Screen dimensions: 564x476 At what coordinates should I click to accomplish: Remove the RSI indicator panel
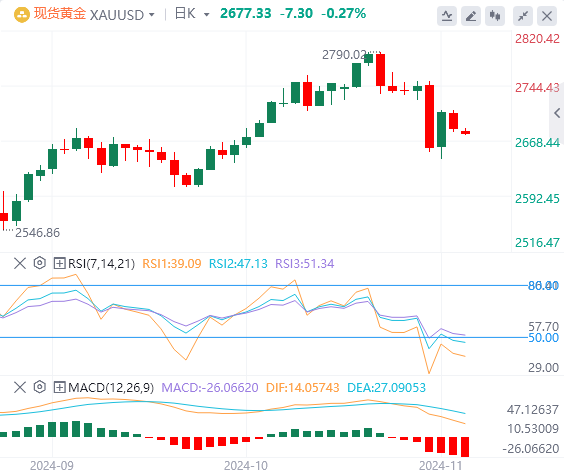20,263
